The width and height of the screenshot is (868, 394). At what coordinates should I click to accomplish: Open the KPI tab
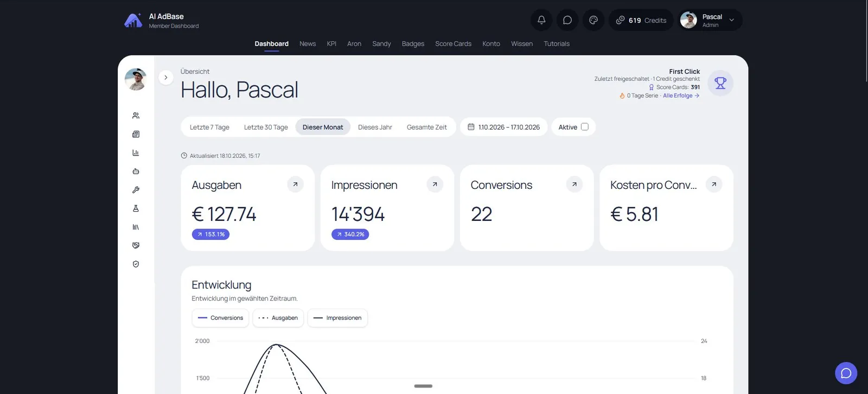pyautogui.click(x=331, y=44)
